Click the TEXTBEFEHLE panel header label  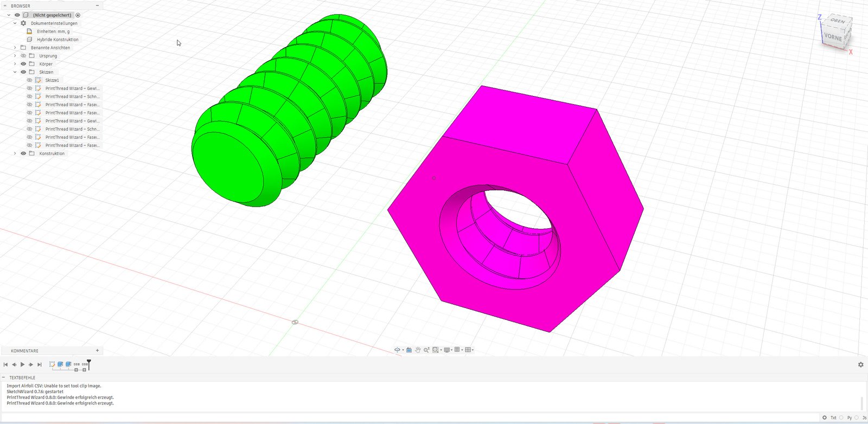pyautogui.click(x=22, y=377)
